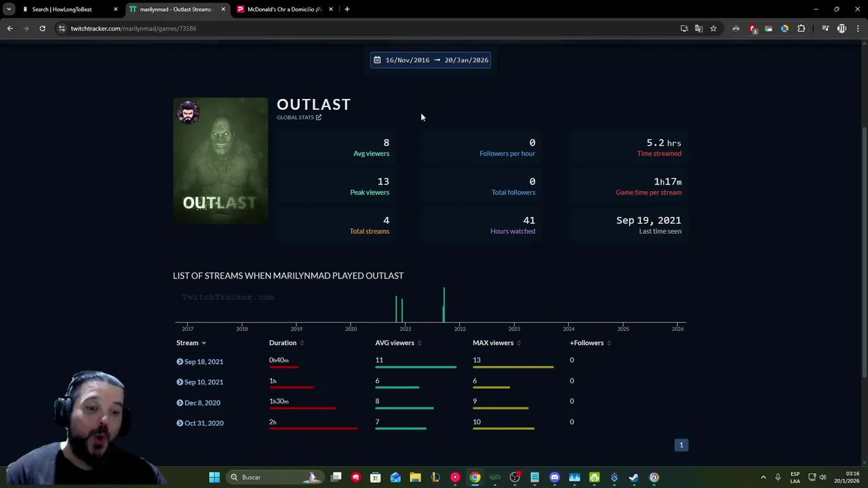The image size is (868, 488).
Task: Click the calendar icon in the date range
Action: pos(377,60)
